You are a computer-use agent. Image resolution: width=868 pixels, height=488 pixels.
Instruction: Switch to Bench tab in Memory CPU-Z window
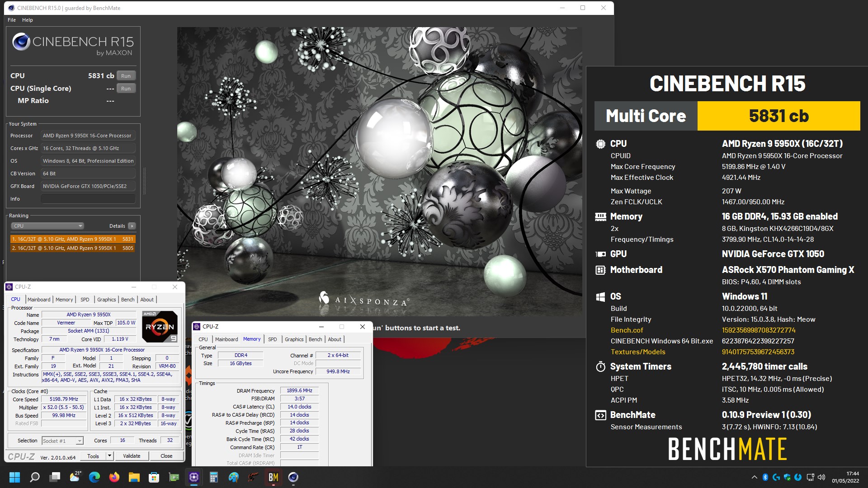(316, 339)
